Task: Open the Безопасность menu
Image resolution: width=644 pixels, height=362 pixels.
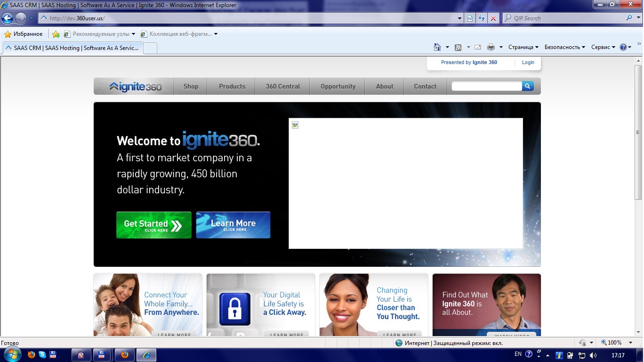Action: point(564,47)
